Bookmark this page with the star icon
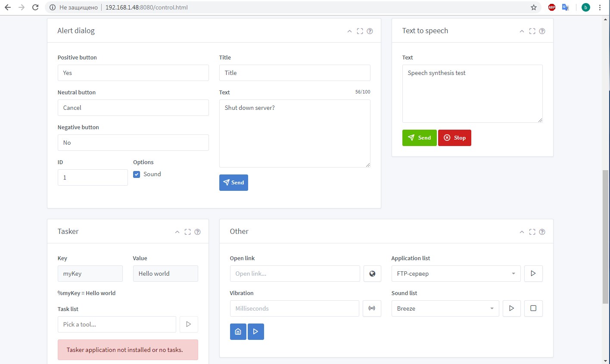The height and width of the screenshot is (364, 610). (534, 7)
